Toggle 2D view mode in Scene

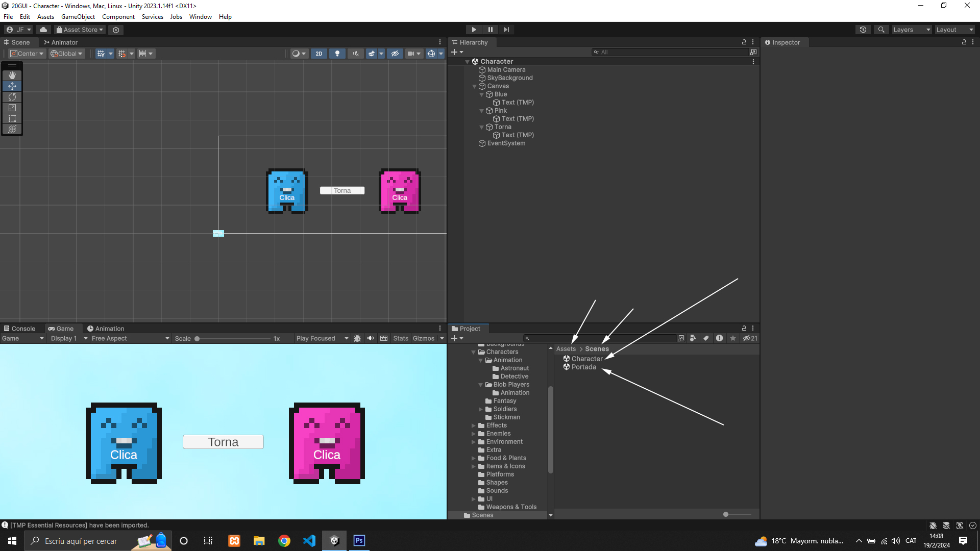click(x=319, y=54)
